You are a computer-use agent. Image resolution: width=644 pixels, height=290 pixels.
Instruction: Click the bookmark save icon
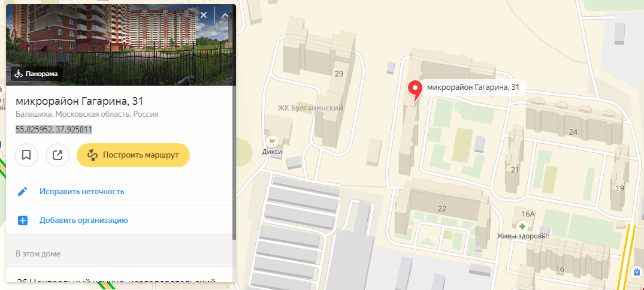click(x=27, y=155)
